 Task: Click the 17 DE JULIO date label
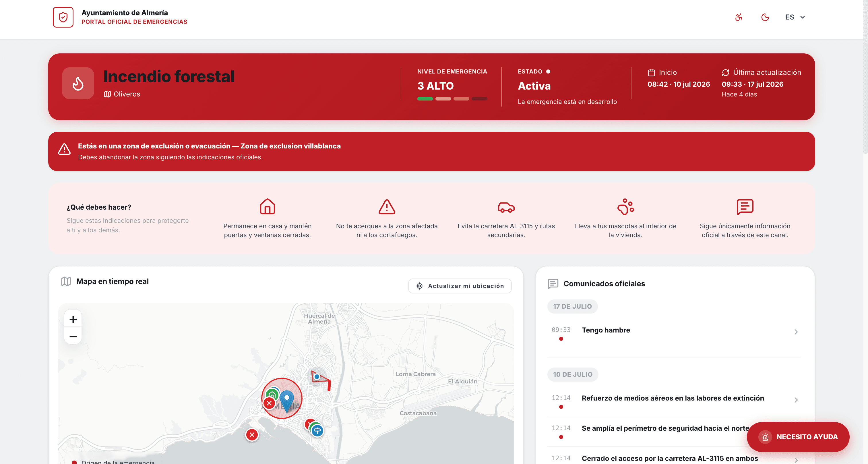click(572, 306)
